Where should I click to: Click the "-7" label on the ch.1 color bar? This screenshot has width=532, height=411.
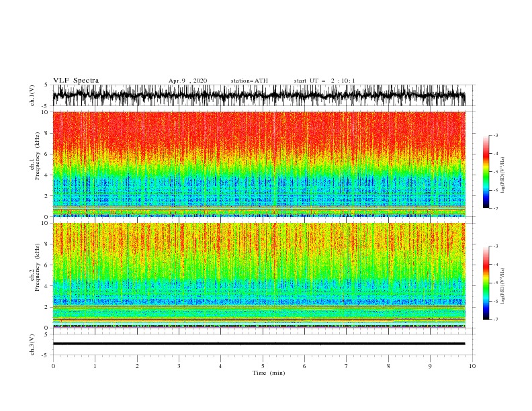pos(495,208)
